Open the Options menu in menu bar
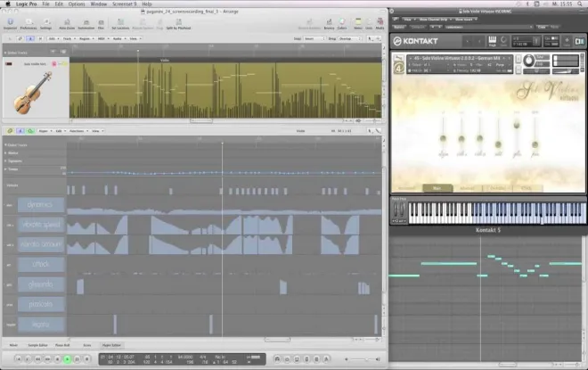 coord(77,4)
